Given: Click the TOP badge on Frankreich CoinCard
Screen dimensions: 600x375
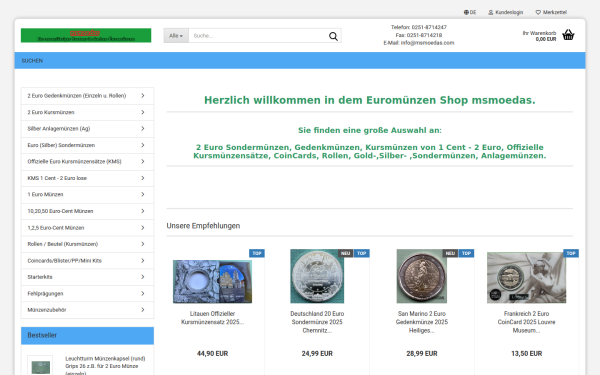Looking at the screenshot, I should point(571,253).
